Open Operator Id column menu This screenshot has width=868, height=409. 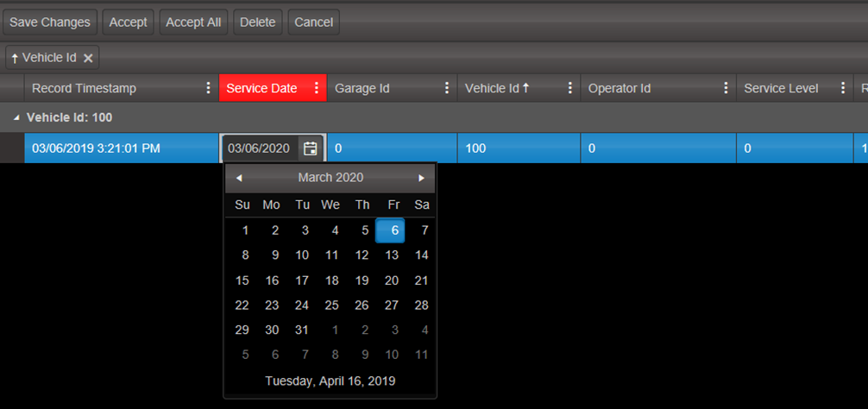726,88
